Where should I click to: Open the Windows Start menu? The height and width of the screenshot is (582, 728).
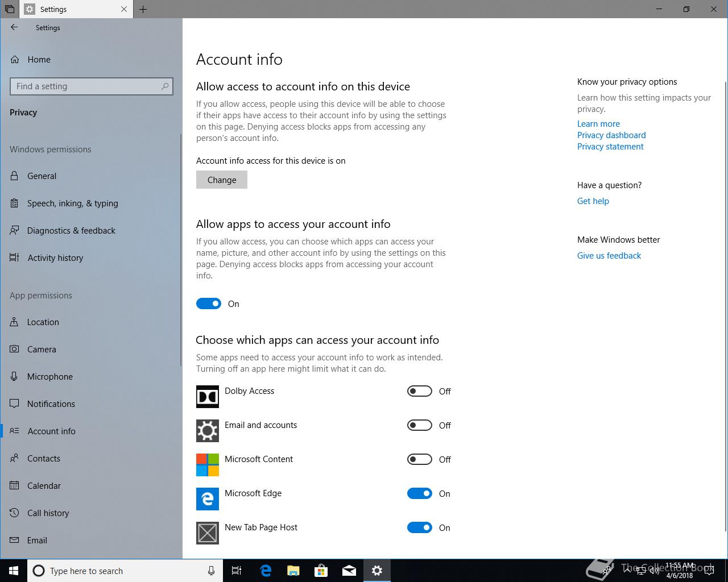coord(14,571)
